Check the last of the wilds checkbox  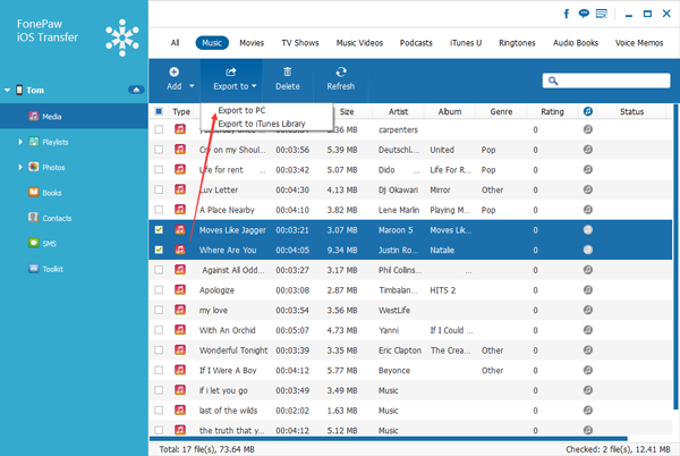(159, 410)
